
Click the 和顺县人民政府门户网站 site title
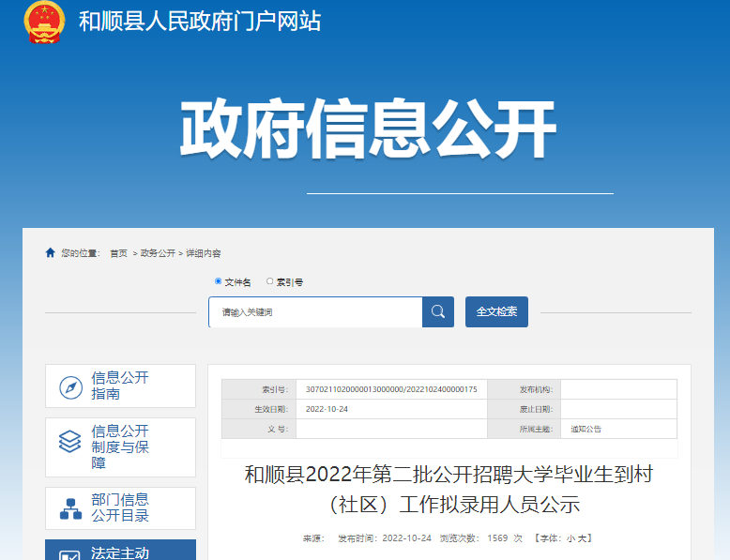point(200,22)
